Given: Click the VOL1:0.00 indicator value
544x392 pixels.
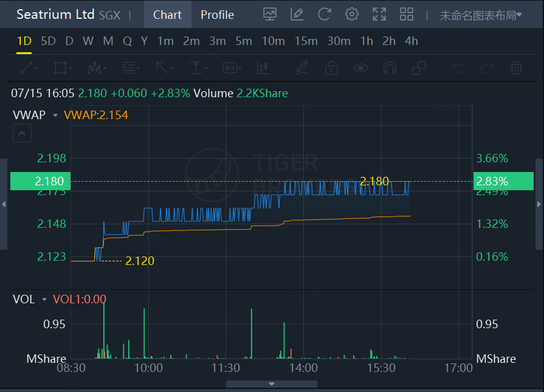Looking at the screenshot, I should pos(80,299).
